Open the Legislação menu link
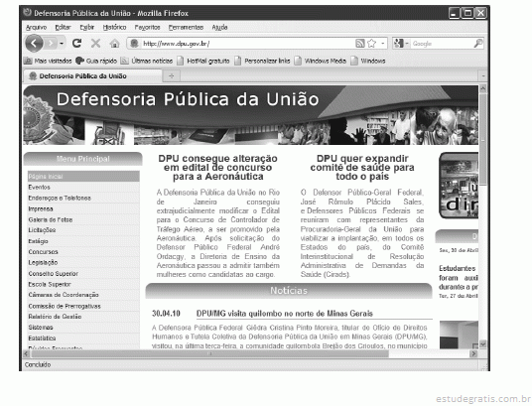Viewport: 532px width, 406px height. coord(43,262)
